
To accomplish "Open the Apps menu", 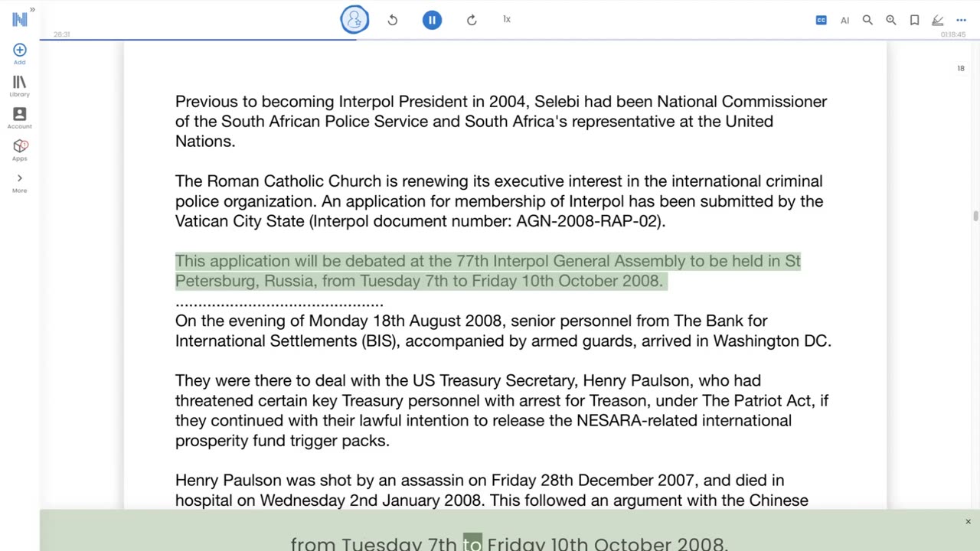I will (20, 150).
